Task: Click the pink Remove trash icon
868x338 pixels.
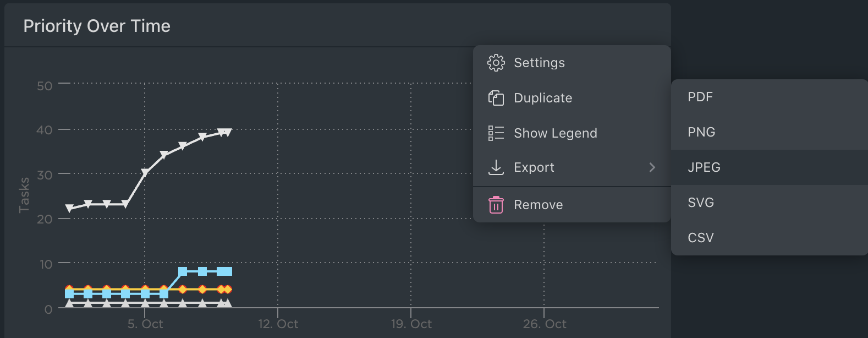Action: tap(496, 205)
